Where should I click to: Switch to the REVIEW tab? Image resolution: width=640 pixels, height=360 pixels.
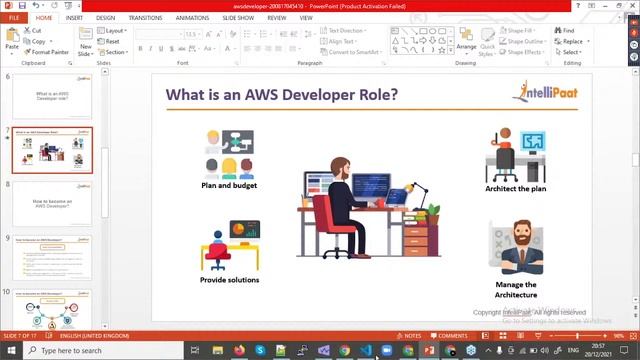pos(277,18)
